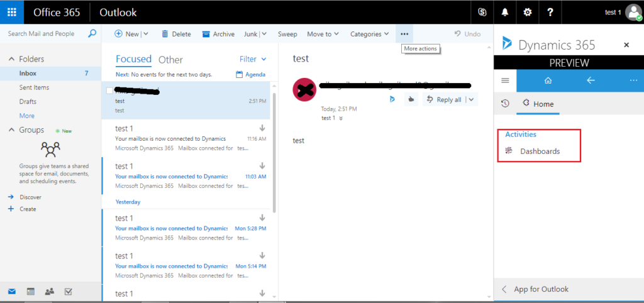
Task: Open the 11:03 AM unread email
Action: point(186,176)
